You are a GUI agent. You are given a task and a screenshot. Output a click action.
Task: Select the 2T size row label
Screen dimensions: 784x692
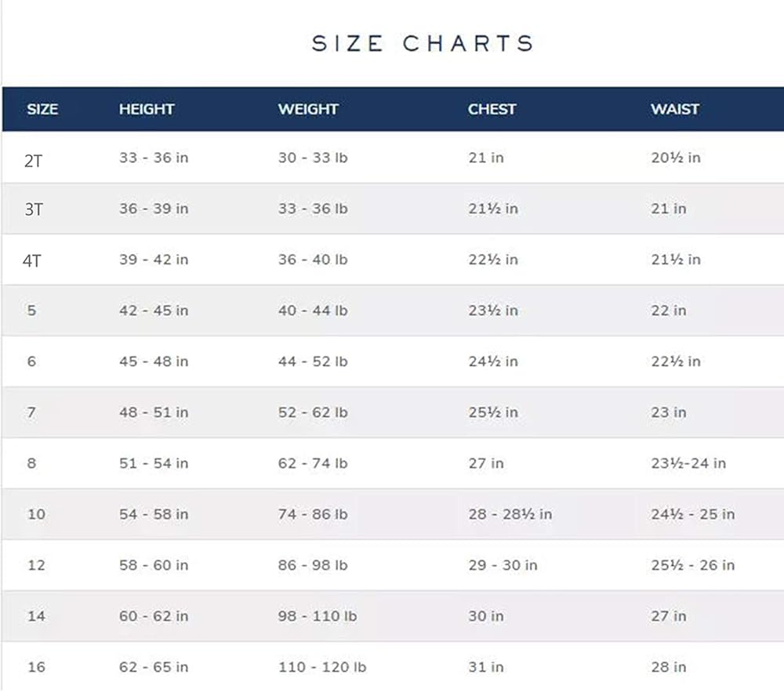pos(34,160)
